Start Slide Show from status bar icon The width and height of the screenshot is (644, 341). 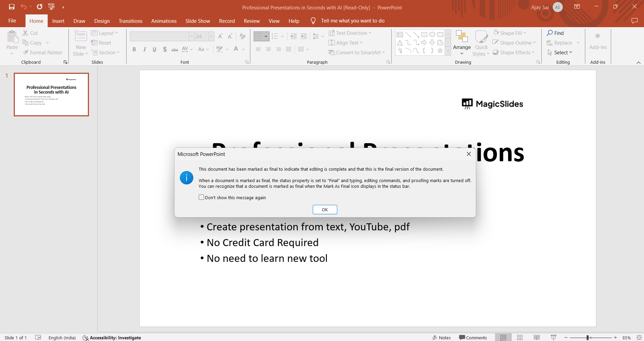click(x=553, y=338)
